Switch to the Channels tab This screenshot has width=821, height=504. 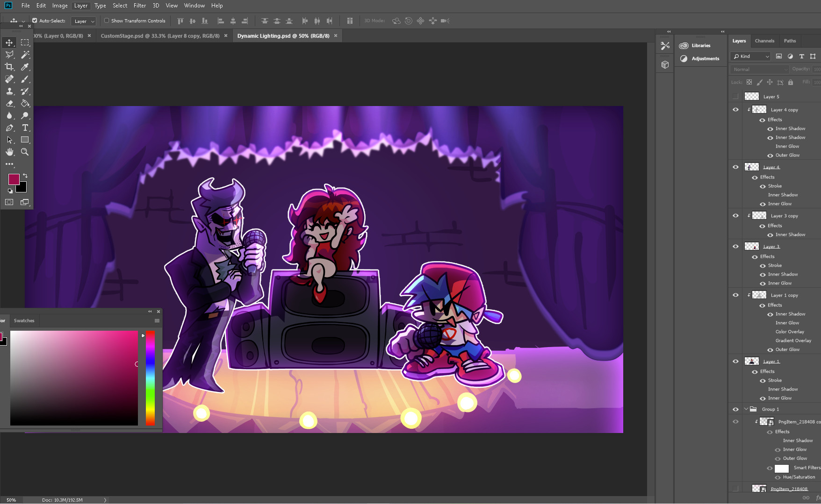[764, 41]
